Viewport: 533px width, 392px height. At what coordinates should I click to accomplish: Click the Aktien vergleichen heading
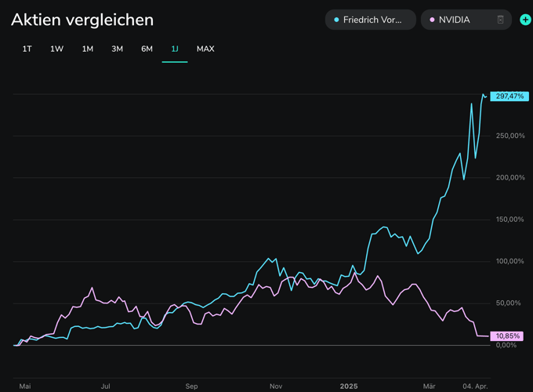pyautogui.click(x=82, y=20)
